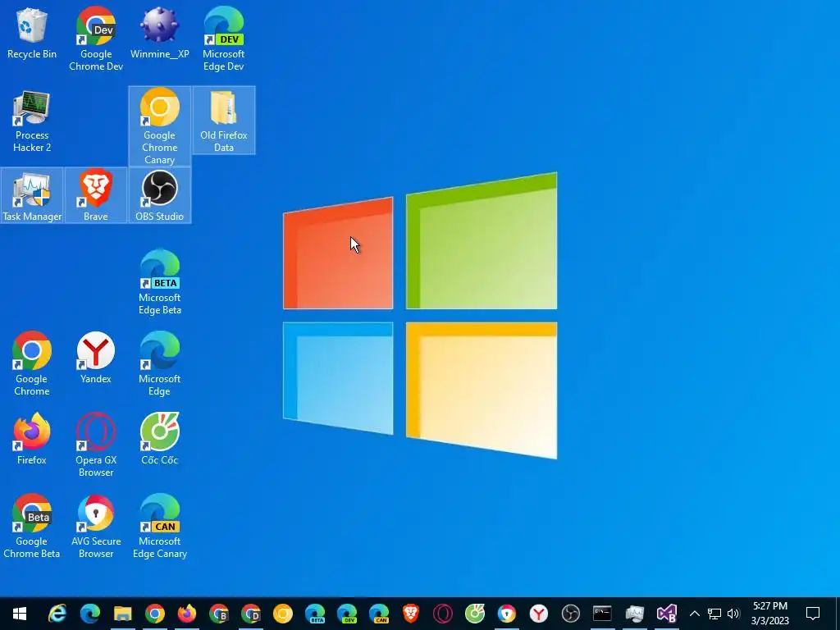Switch to Visual Studio on the taskbar
Screen dimensions: 840x630
pyautogui.click(x=666, y=614)
